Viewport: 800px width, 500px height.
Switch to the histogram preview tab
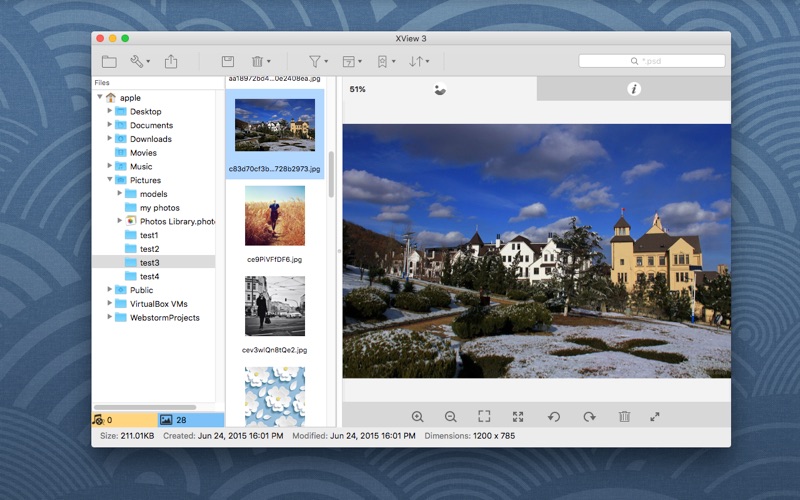pyautogui.click(x=439, y=89)
